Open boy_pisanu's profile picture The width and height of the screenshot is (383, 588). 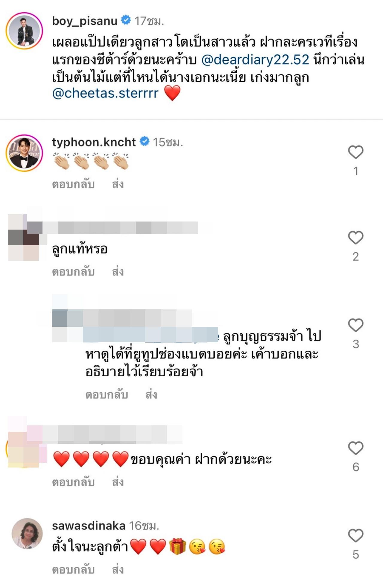click(x=24, y=31)
